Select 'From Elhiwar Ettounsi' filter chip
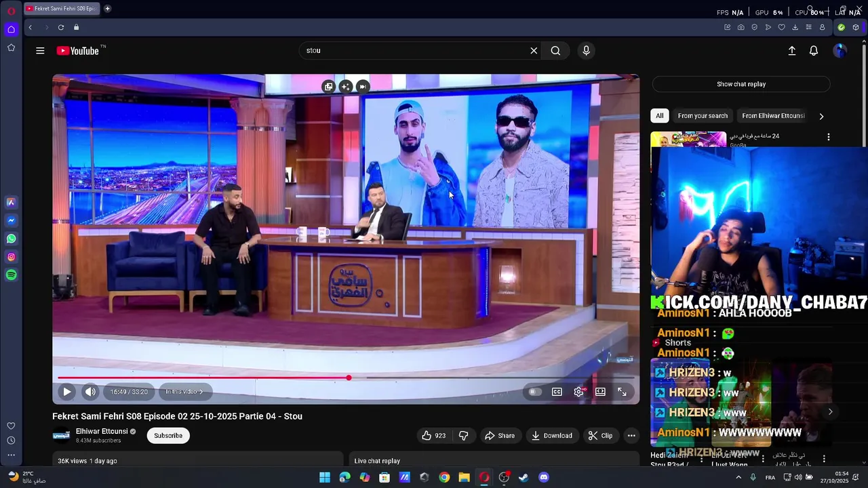Screen dimensions: 868x488 pos(773,116)
